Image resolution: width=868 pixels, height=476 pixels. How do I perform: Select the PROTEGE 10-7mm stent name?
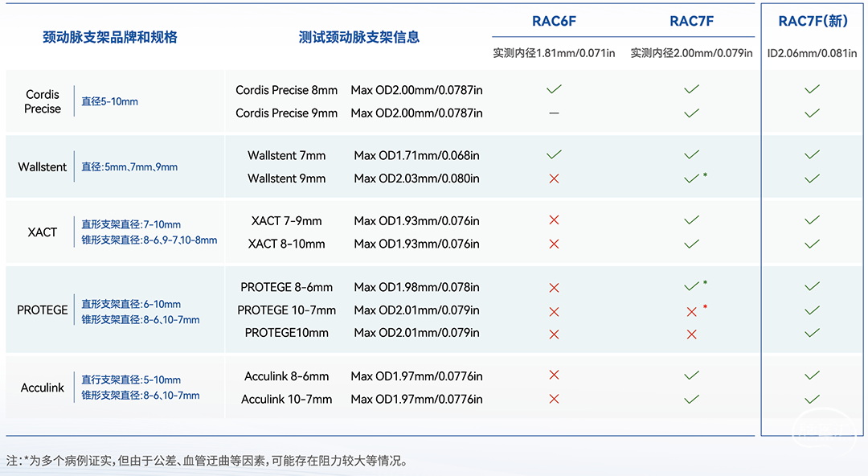286,310
